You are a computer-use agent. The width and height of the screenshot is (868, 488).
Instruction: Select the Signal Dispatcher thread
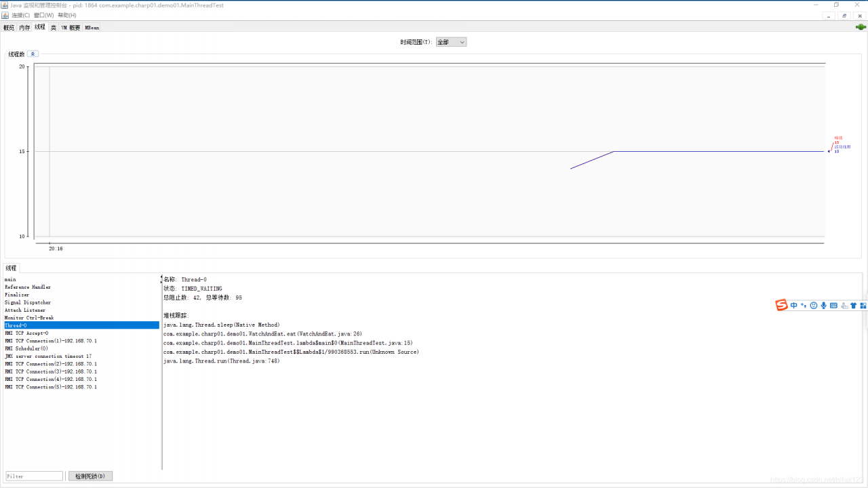coord(81,302)
